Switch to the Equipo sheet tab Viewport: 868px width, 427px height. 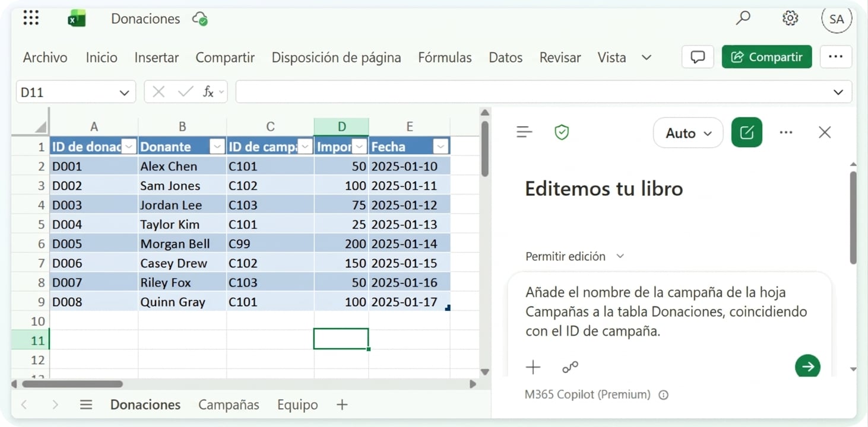coord(297,405)
